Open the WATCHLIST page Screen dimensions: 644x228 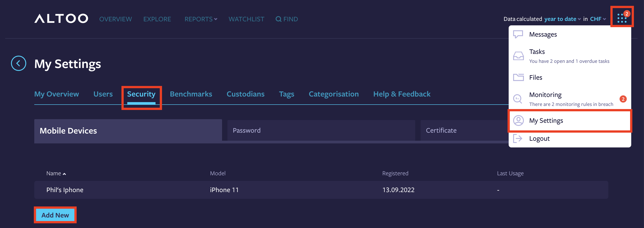coord(246,19)
